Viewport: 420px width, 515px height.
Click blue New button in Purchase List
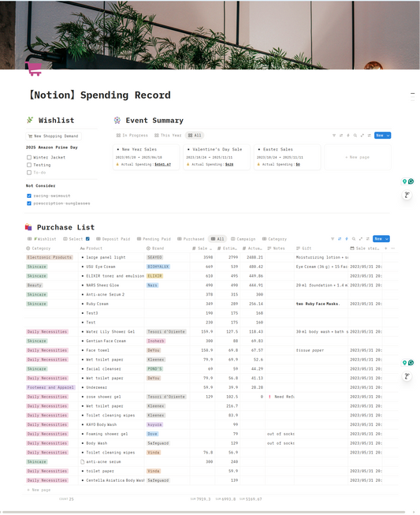coord(378,239)
